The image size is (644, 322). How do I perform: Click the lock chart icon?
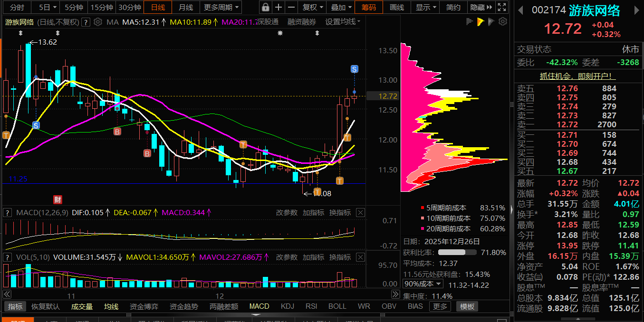[x=266, y=7]
